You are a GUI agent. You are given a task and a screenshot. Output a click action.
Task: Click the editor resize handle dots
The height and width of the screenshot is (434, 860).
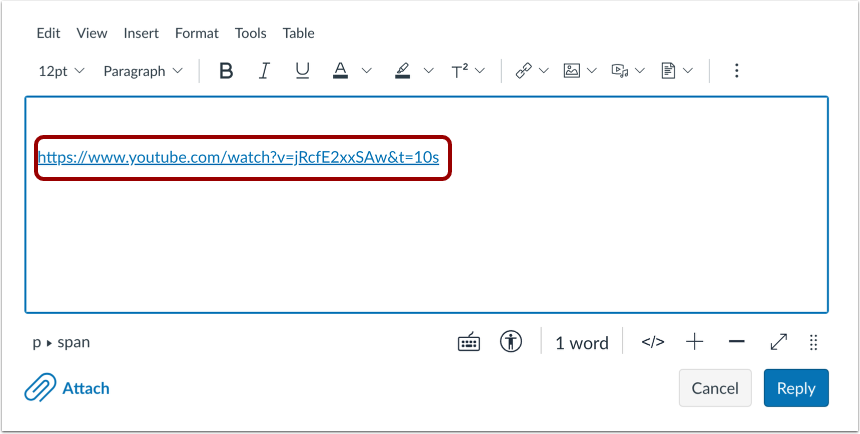tap(814, 342)
